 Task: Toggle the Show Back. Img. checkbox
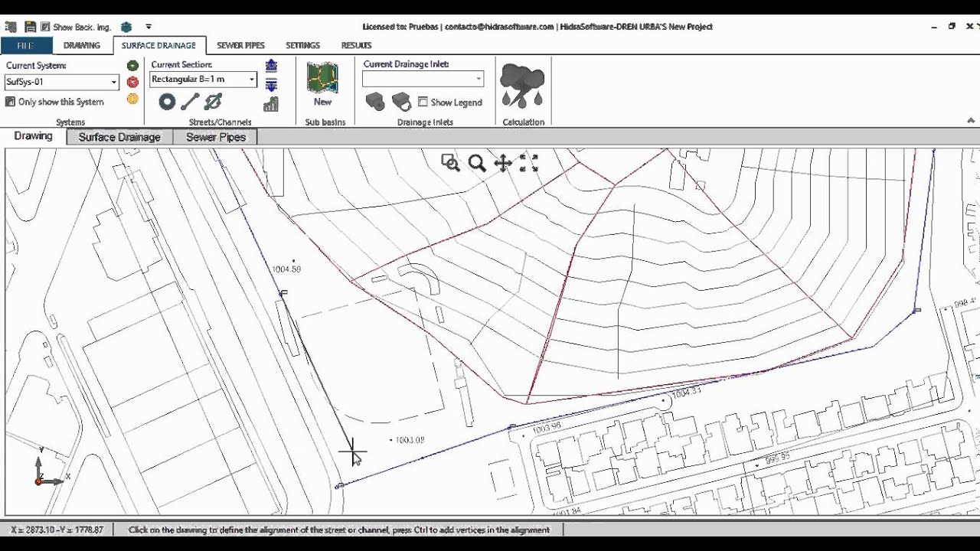(x=45, y=27)
